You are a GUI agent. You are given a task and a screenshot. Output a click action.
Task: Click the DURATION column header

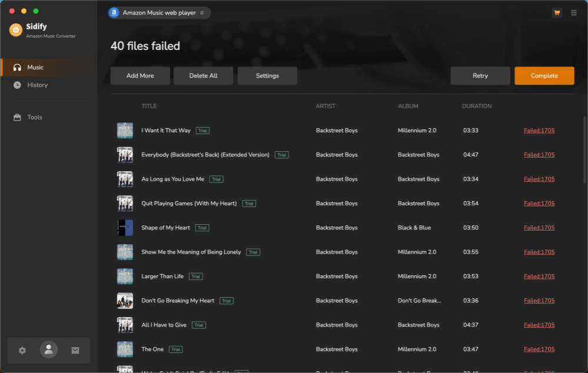coord(477,106)
